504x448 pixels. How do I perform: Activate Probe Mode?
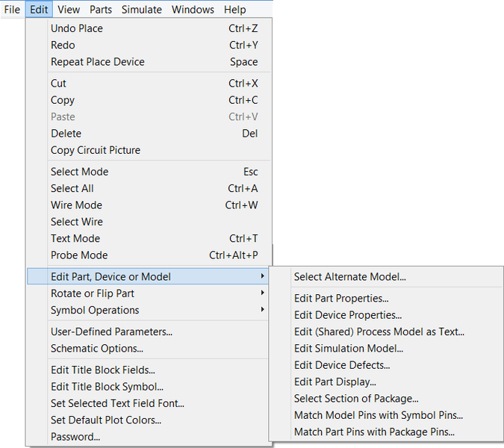(78, 255)
